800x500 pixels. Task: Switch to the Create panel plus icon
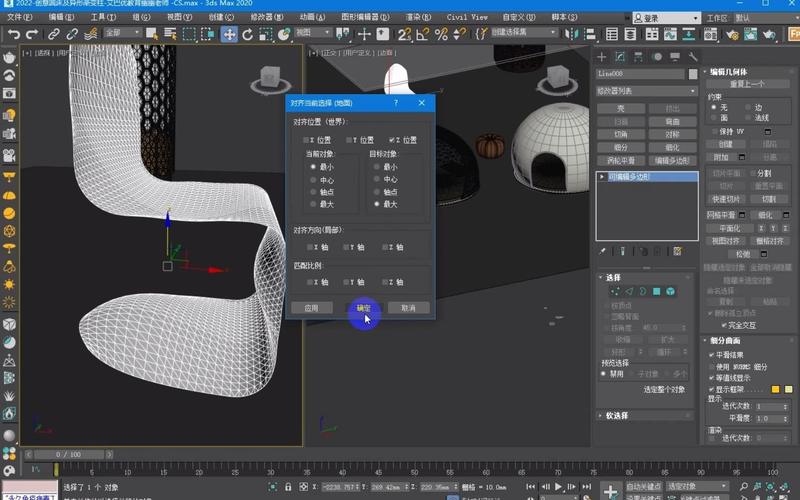pyautogui.click(x=604, y=56)
